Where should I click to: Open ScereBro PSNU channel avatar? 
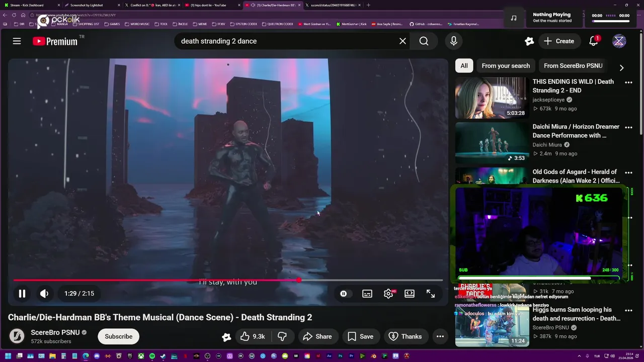coord(17,336)
